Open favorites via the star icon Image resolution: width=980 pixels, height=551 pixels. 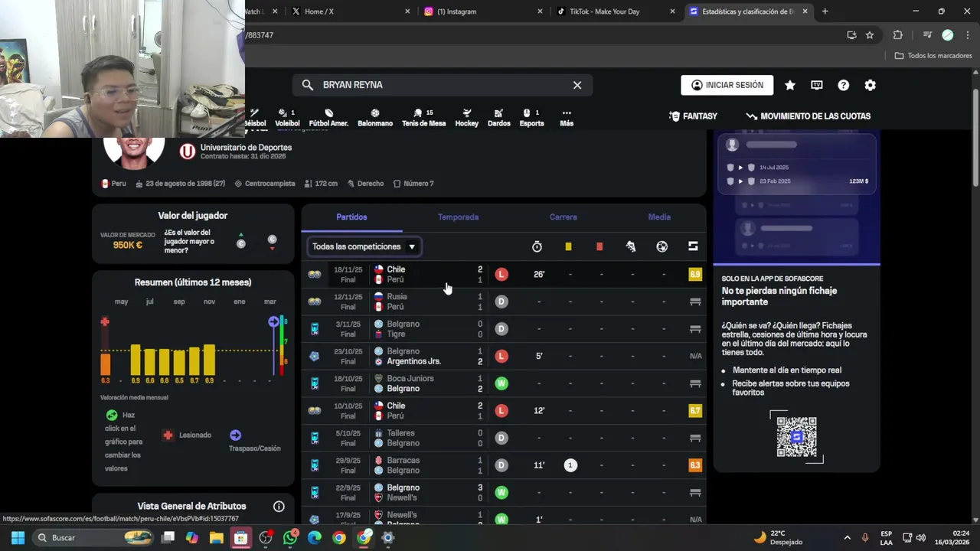pyautogui.click(x=789, y=85)
